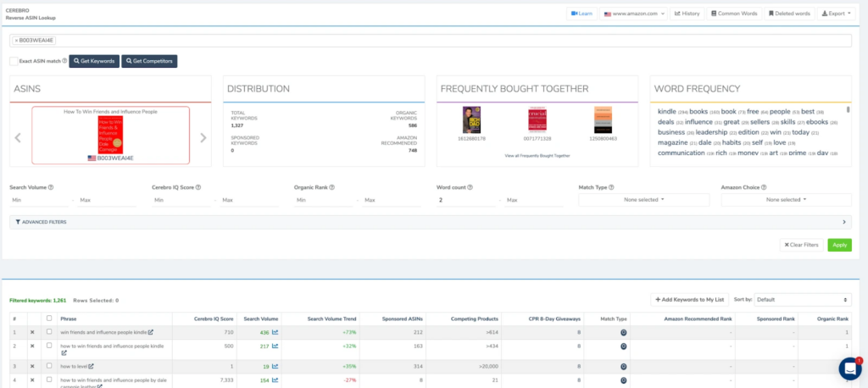Expand the Advanced Filters panel
This screenshot has height=388, width=868.
pos(431,222)
